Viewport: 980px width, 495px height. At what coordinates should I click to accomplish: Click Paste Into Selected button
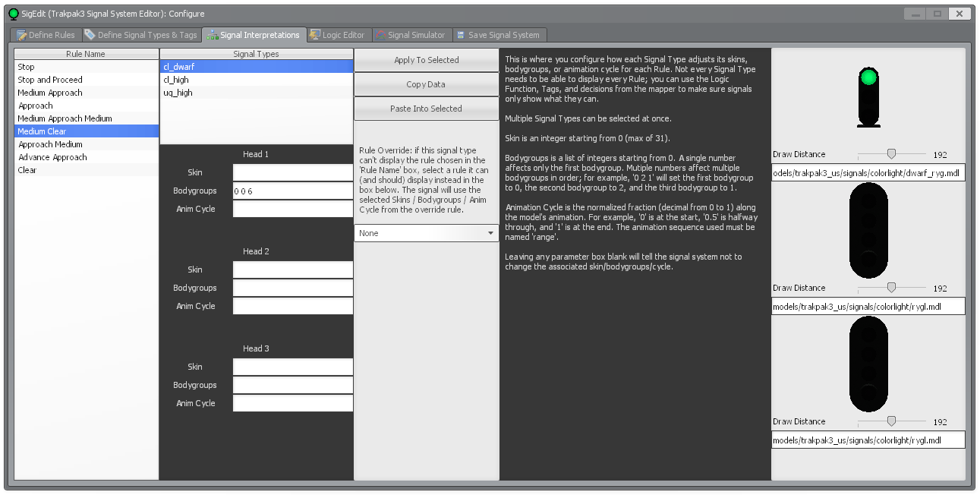[427, 109]
